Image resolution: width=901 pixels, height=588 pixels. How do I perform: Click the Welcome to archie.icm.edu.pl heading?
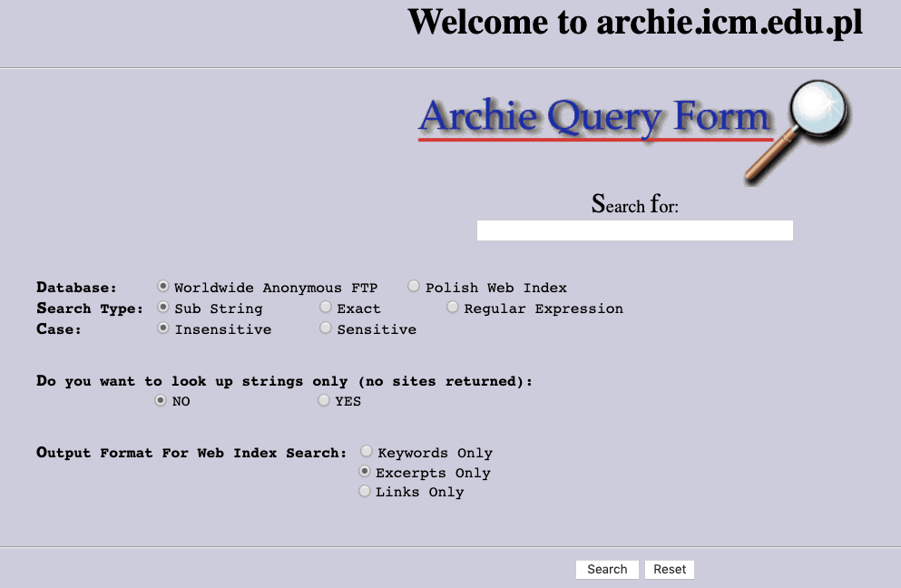(x=634, y=22)
